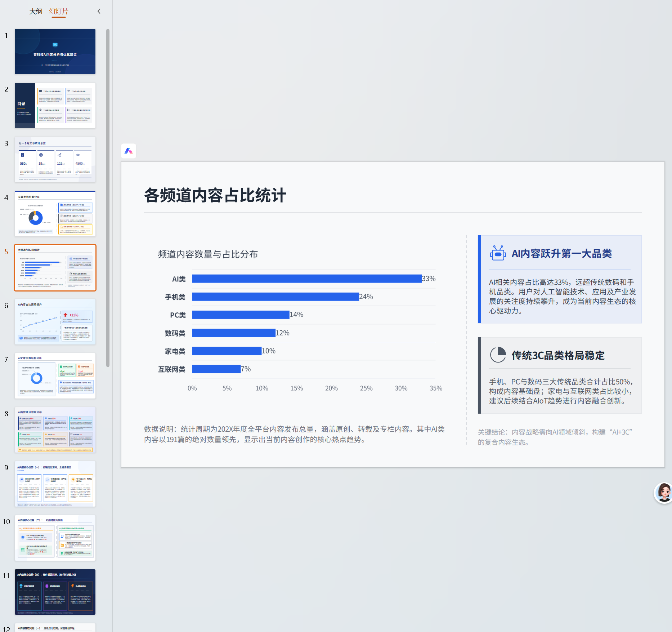Screen dimensions: 672x632
Task: Click the pie chart icon beside 传统3C品类格局稳定
Action: [x=498, y=355]
